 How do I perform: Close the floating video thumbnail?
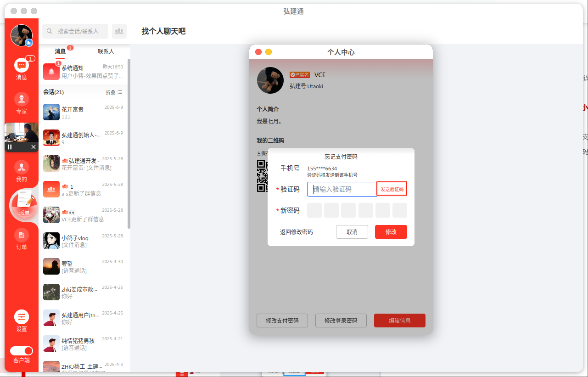pos(34,147)
